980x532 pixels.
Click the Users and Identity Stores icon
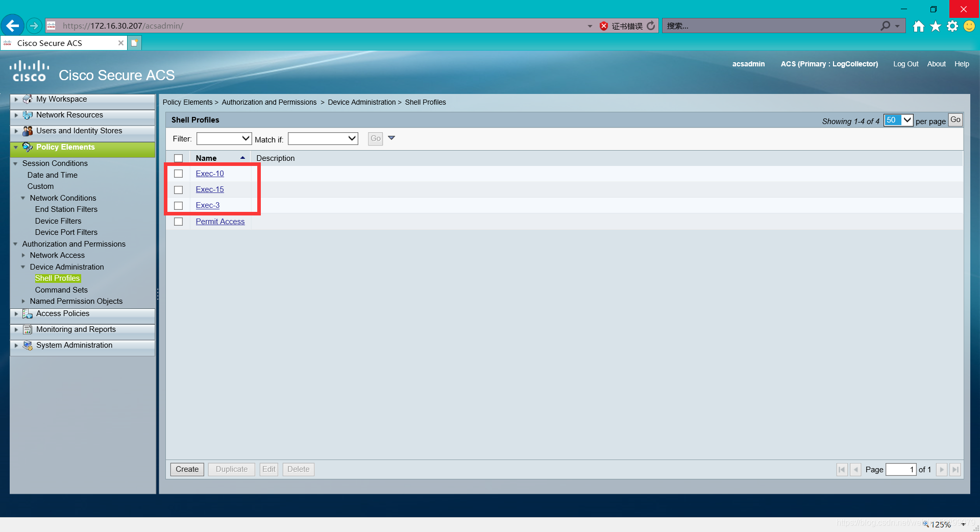tap(28, 131)
